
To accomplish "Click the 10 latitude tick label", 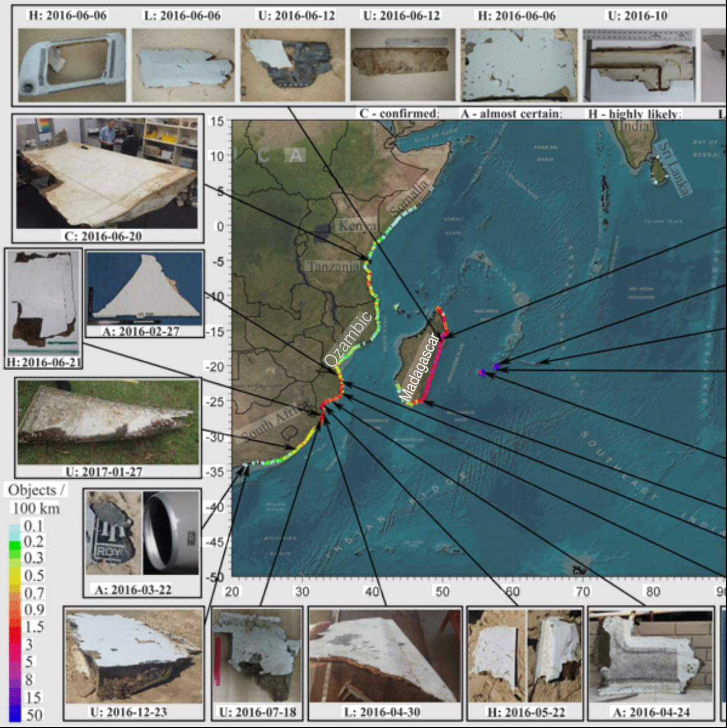I will click(217, 156).
